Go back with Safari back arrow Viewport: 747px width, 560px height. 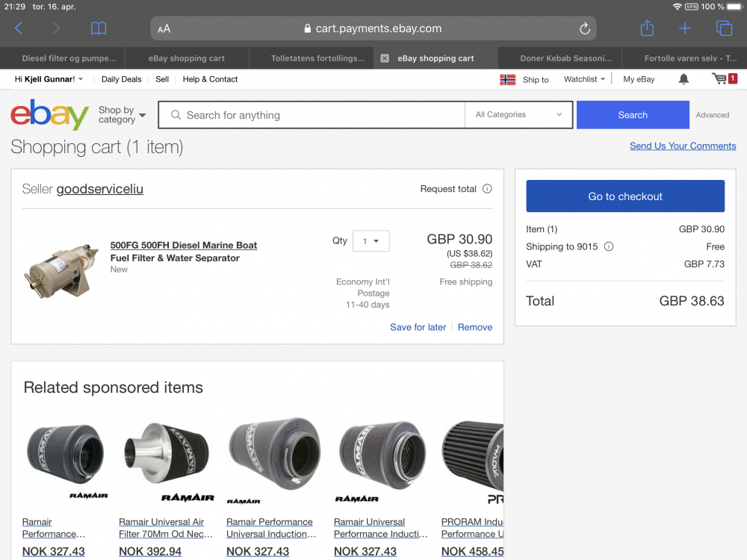pos(19,28)
